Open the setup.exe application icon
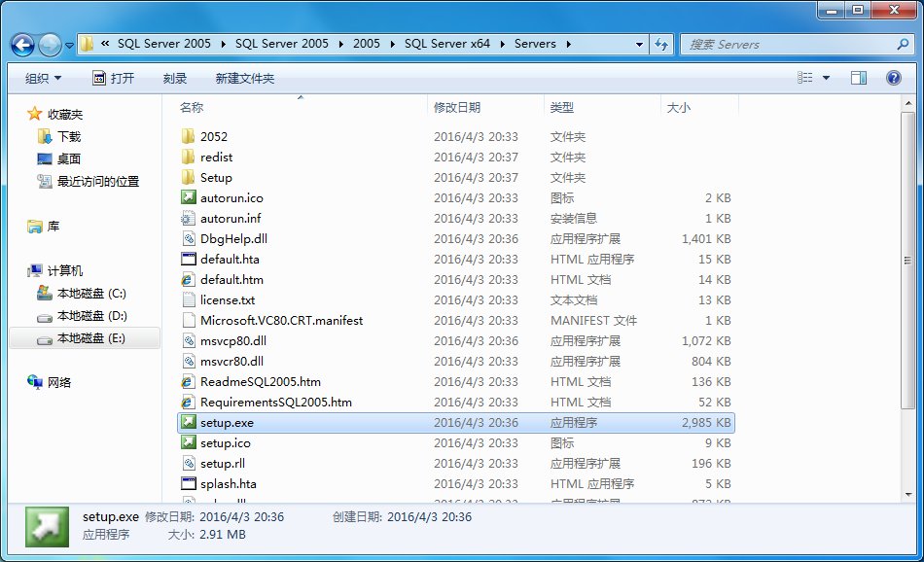The width and height of the screenshot is (924, 562). click(x=188, y=422)
